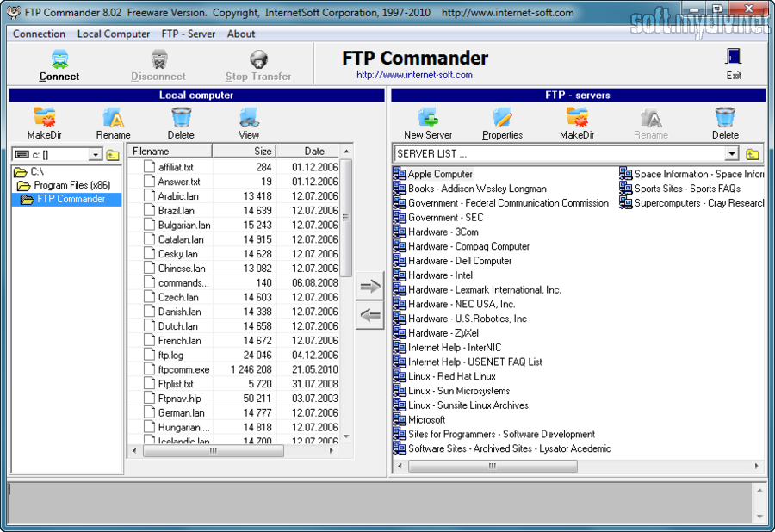The width and height of the screenshot is (775, 532).
Task: Click file list scroll down arrow
Action: tap(346, 436)
